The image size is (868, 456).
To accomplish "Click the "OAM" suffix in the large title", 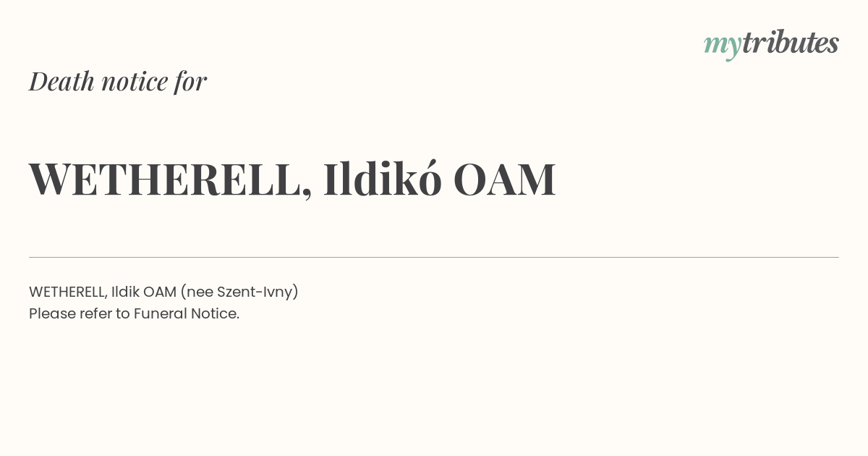I will tap(504, 180).
